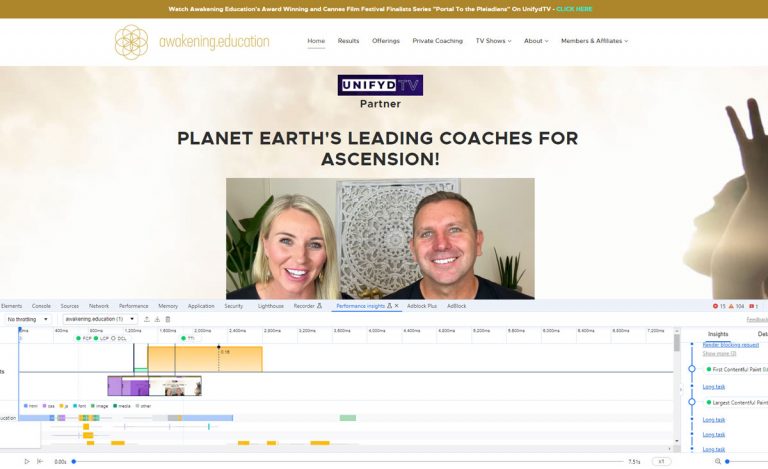This screenshot has height=469, width=768.
Task: Open the Performance tab
Action: pyautogui.click(x=133, y=306)
